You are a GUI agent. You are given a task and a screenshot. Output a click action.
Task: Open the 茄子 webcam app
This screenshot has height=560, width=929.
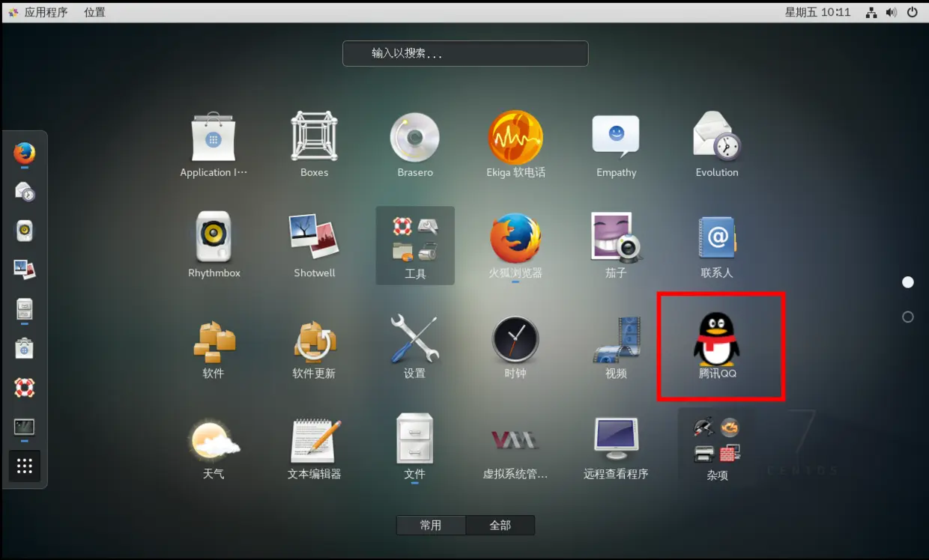pyautogui.click(x=616, y=245)
